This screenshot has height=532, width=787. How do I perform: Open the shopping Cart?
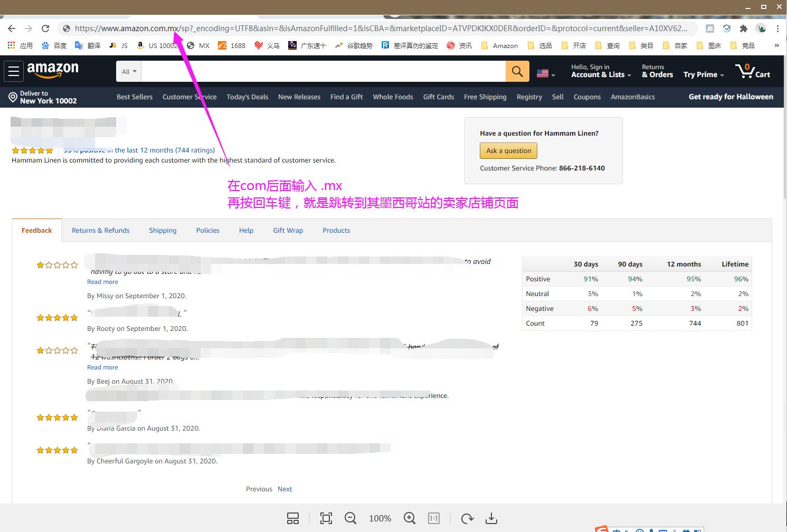tap(753, 71)
